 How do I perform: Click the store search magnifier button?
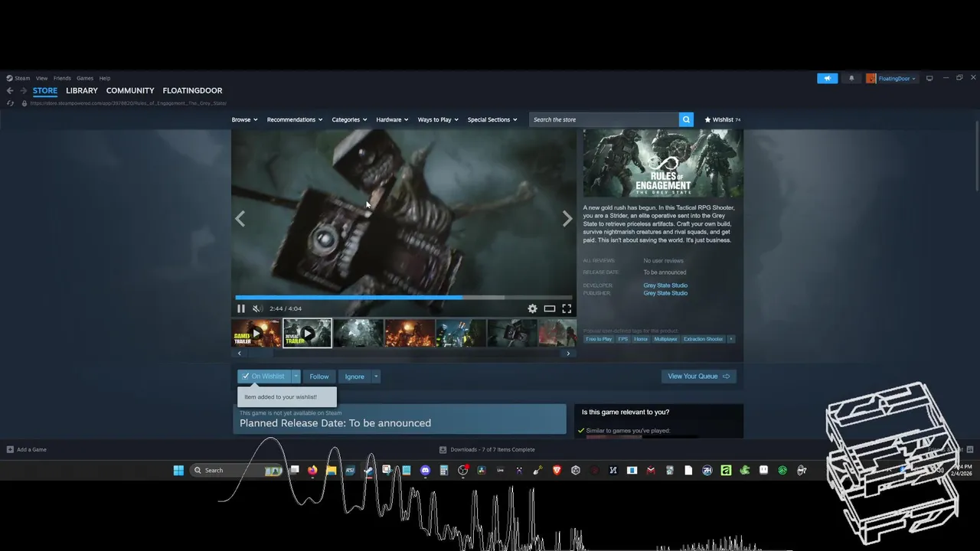click(686, 119)
